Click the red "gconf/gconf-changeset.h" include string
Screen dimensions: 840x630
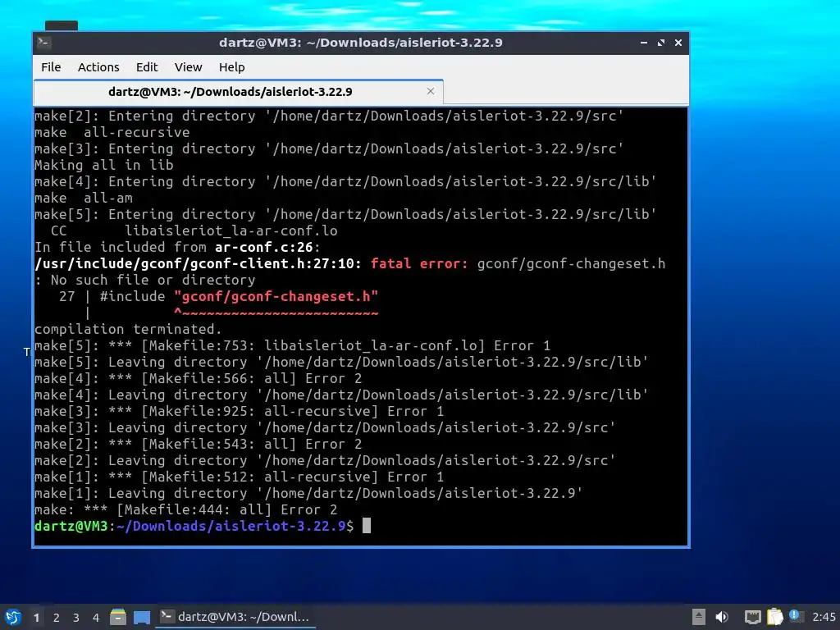pyautogui.click(x=276, y=296)
